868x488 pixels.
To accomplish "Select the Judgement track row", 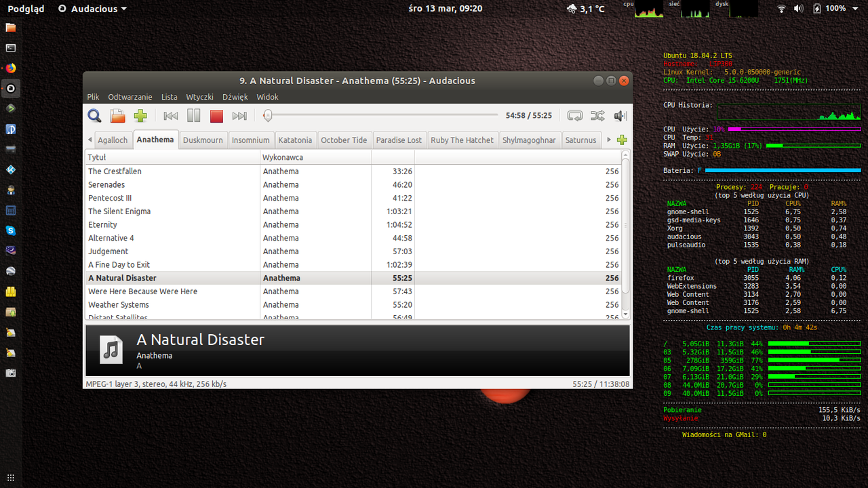I will point(353,251).
